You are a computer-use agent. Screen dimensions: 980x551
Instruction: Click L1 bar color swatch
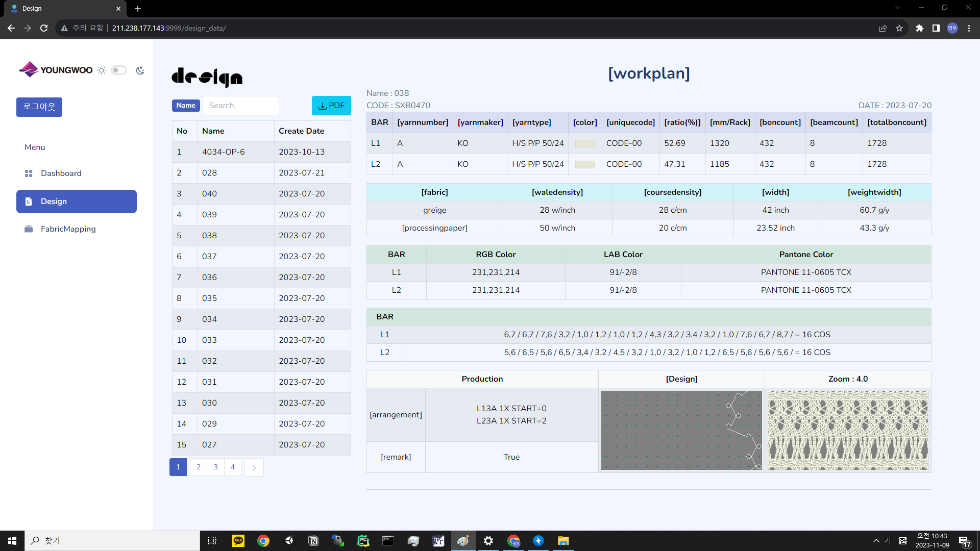tap(585, 143)
